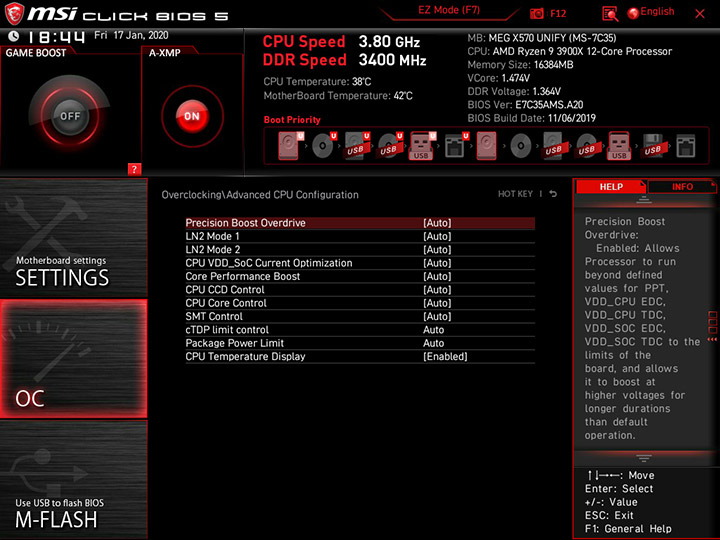Viewport: 720px width, 540px height.
Task: Close the BIOS with the red X
Action: point(700,14)
